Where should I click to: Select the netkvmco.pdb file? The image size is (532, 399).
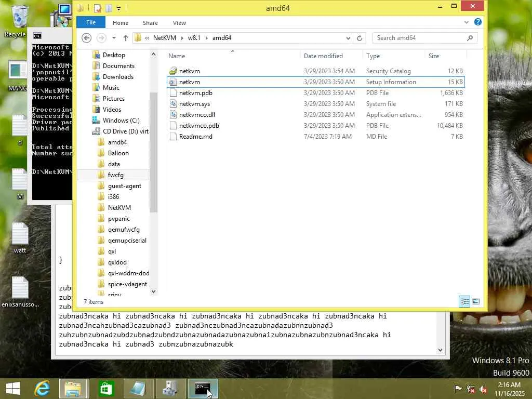click(x=315, y=126)
